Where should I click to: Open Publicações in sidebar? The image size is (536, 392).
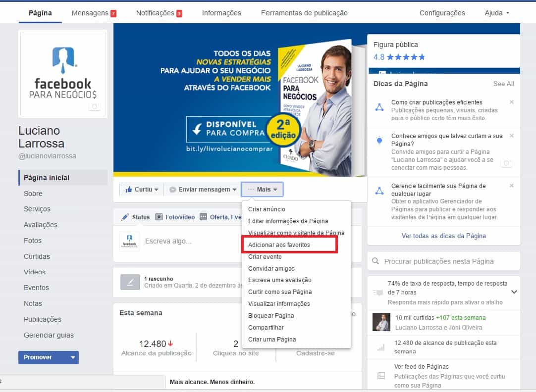[x=43, y=319]
